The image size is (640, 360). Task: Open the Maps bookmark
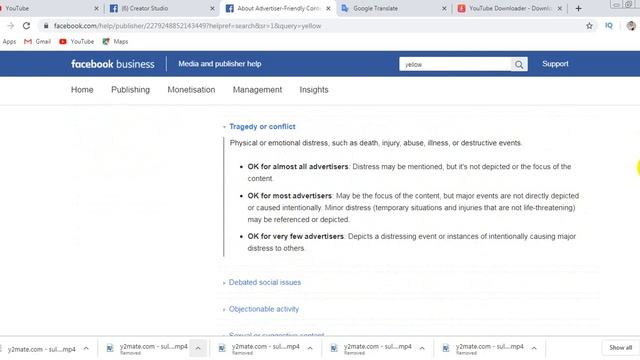click(x=115, y=42)
